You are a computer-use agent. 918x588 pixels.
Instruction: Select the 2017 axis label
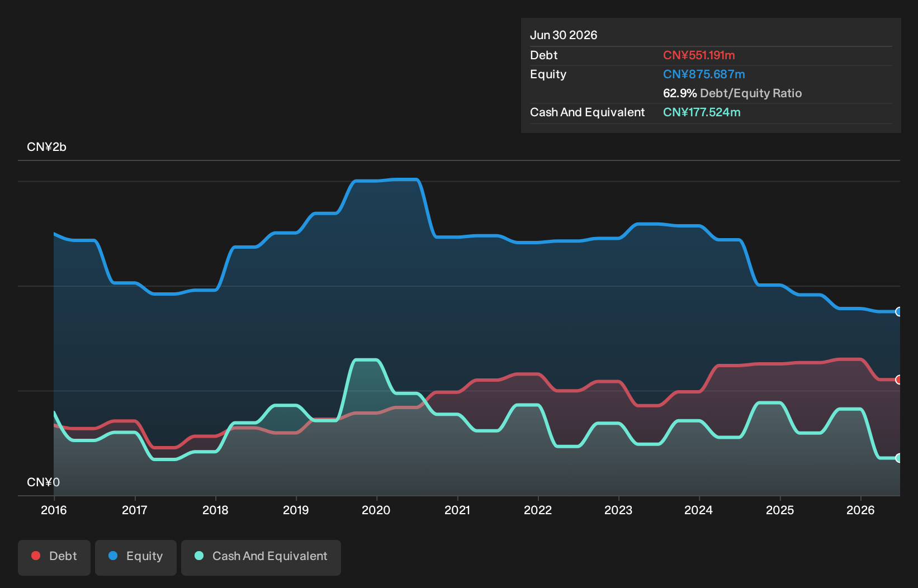tap(135, 510)
